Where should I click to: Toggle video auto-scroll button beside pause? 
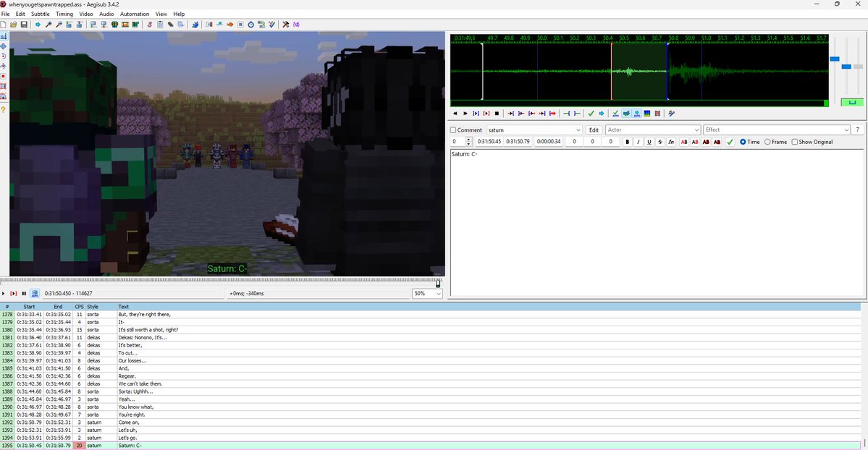(x=35, y=293)
